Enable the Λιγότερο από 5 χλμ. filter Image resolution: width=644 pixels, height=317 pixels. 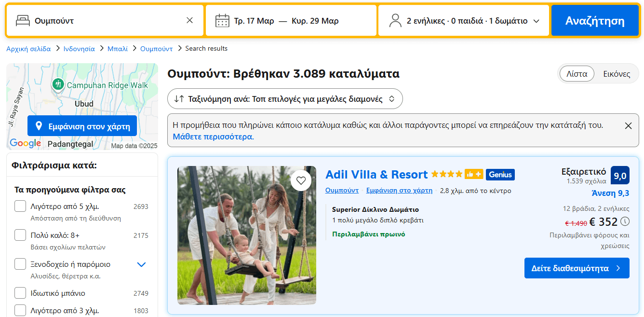(x=20, y=207)
